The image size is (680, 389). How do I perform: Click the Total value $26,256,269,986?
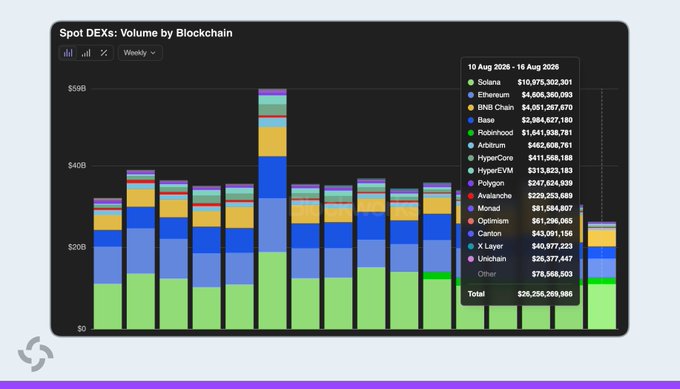[x=545, y=294]
